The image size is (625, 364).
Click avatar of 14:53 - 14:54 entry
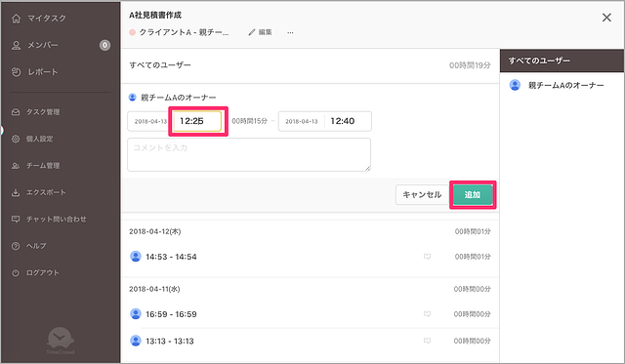click(136, 256)
